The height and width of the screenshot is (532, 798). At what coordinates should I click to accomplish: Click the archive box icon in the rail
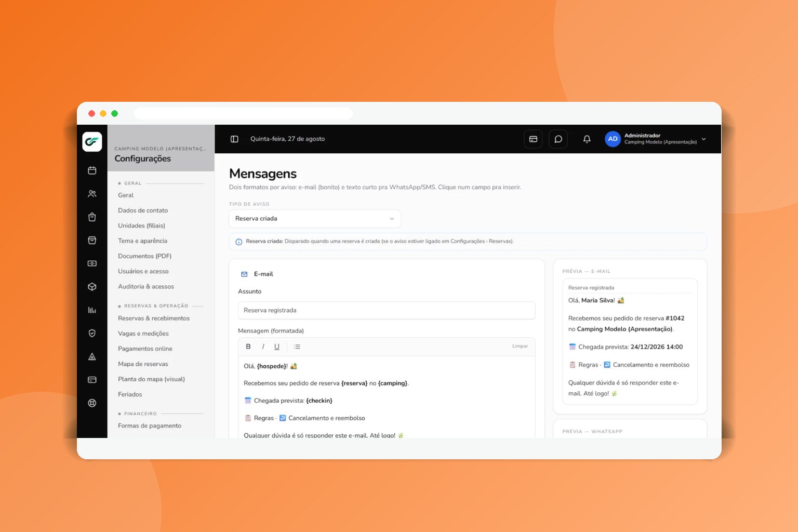pyautogui.click(x=92, y=240)
